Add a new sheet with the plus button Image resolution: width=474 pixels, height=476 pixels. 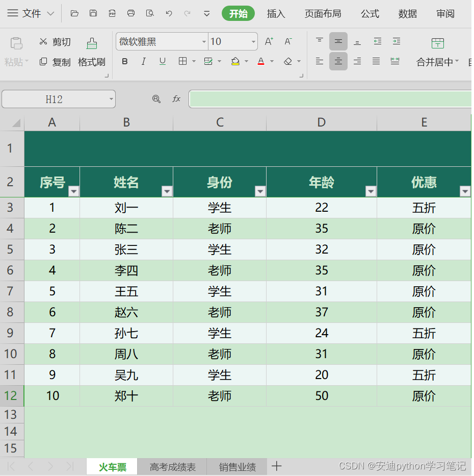click(276, 466)
